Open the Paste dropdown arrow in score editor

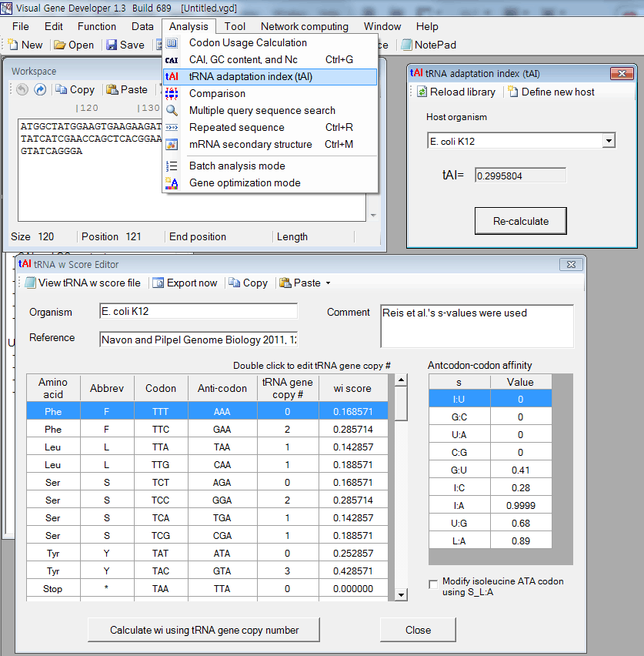pos(329,283)
